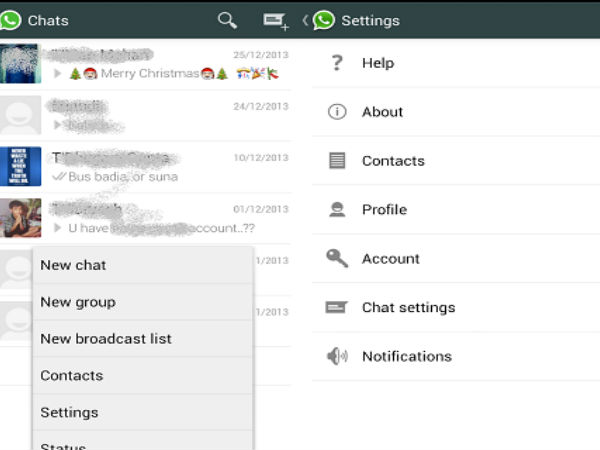The height and width of the screenshot is (450, 600).
Task: Tap the Notifications speaker icon
Action: pos(337,357)
